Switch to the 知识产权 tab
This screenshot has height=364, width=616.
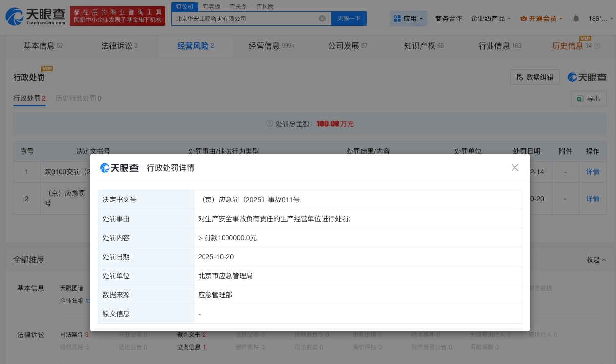pyautogui.click(x=424, y=46)
